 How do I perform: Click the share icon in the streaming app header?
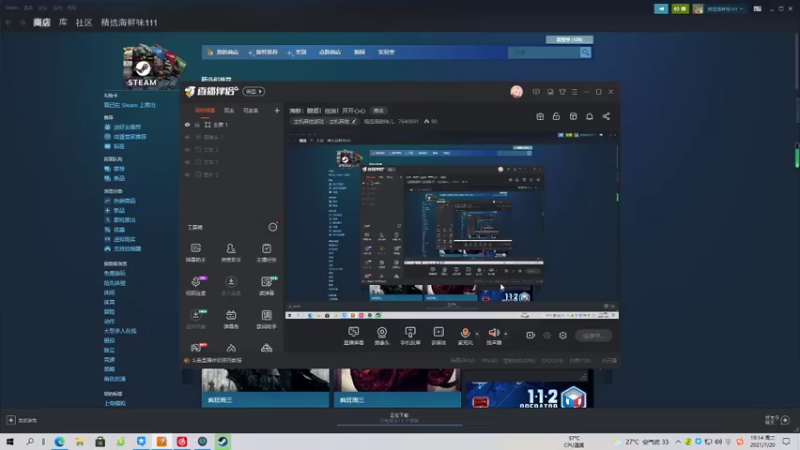point(606,116)
